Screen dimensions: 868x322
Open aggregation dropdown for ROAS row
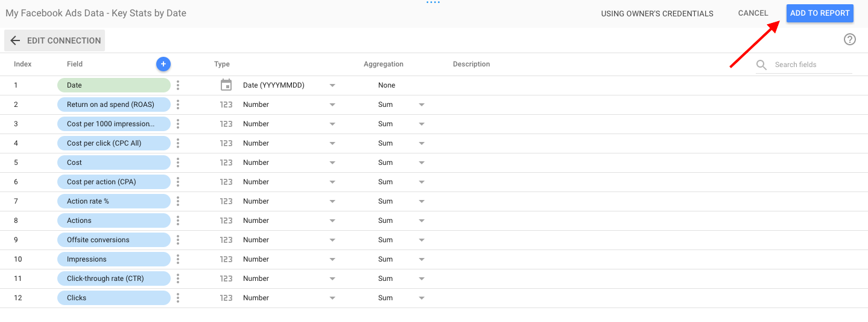[x=421, y=105]
